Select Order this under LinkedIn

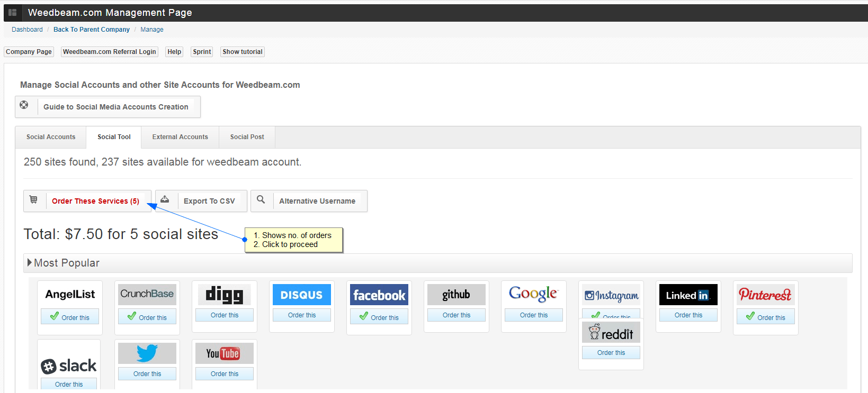point(688,315)
